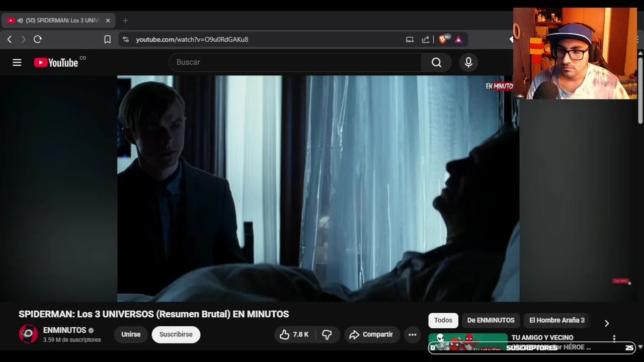Screen dimensions: 644x362
Task: Open site information icon in address bar
Action: coord(126,39)
